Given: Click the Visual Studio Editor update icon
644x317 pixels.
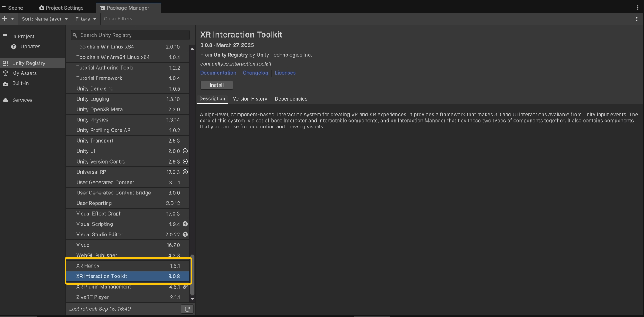Looking at the screenshot, I should [185, 234].
